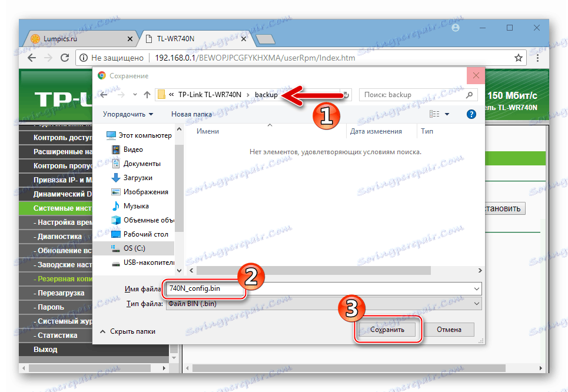This screenshot has height=392, width=568.
Task: Open the Chrome three-dot menu
Action: tap(537, 58)
